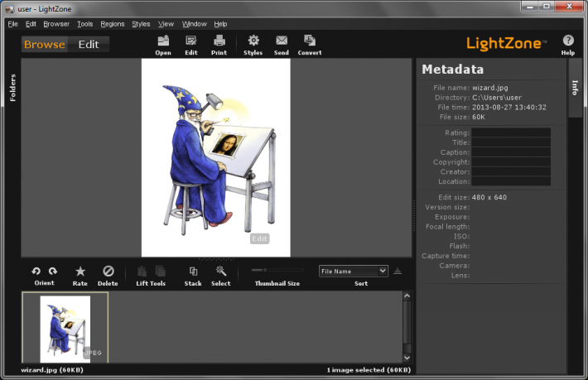Click thumbnail strip scroll up arrow

click(x=407, y=296)
